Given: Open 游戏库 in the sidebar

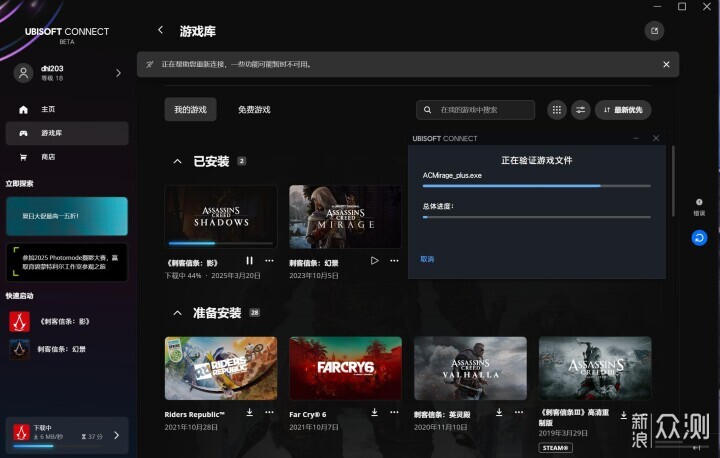Looking at the screenshot, I should tap(67, 133).
